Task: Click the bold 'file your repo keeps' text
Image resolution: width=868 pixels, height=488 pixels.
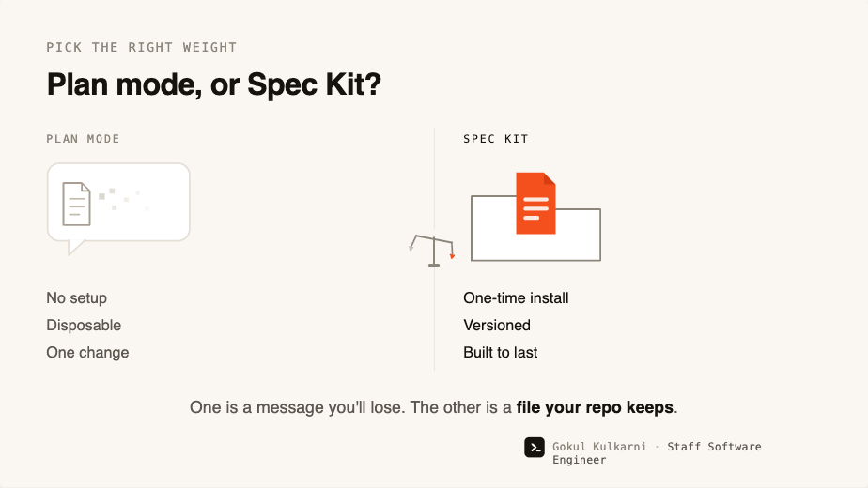Action: (x=595, y=408)
